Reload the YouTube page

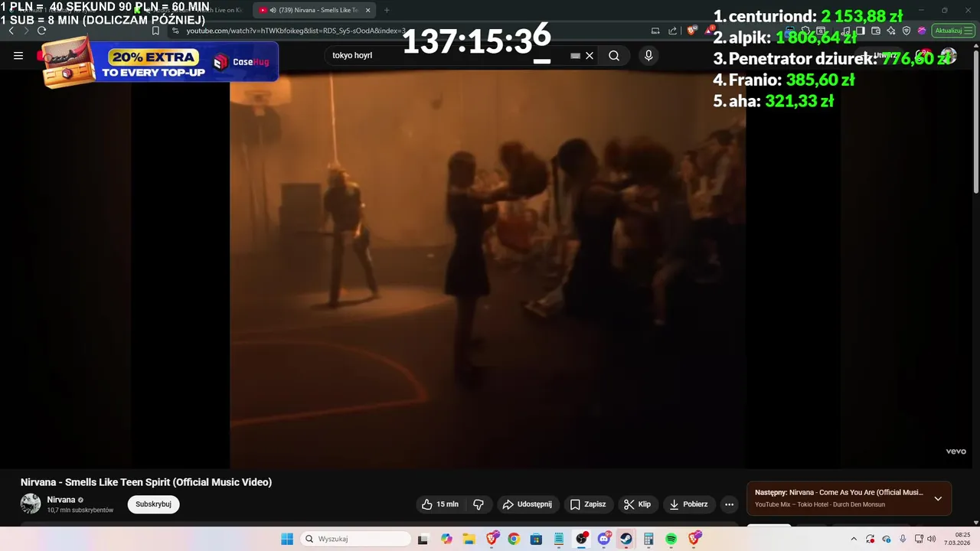(41, 31)
